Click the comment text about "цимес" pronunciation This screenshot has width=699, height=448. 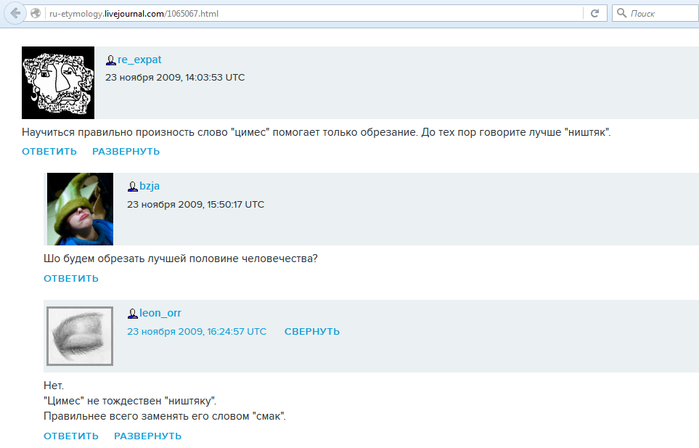point(316,132)
